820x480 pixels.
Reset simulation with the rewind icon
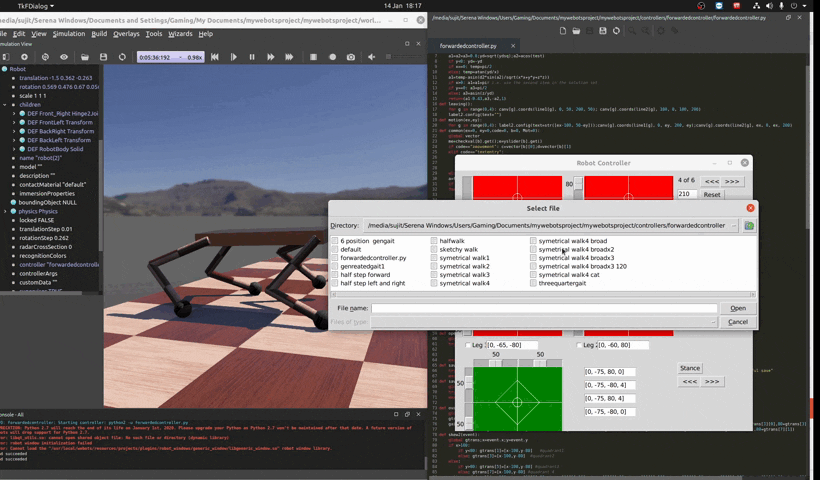pos(215,57)
